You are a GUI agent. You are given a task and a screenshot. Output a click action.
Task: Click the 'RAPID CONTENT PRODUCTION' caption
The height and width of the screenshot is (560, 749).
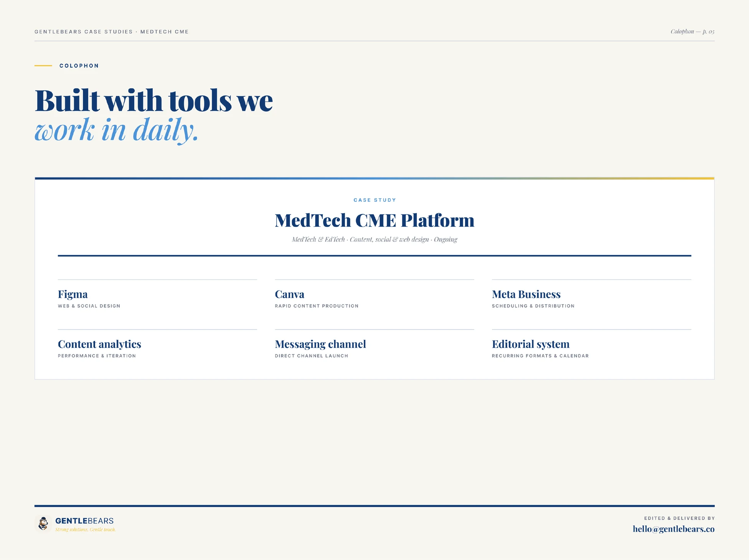317,306
